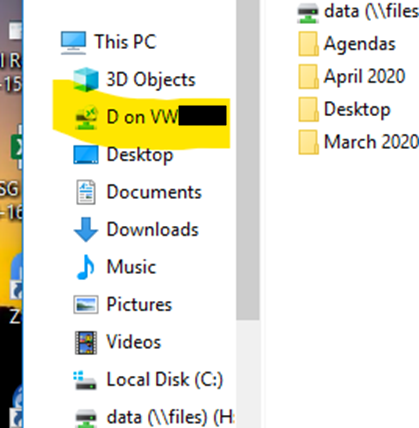The image size is (419, 428).
Task: Select the 3D Objects cube icon
Action: pos(86,79)
